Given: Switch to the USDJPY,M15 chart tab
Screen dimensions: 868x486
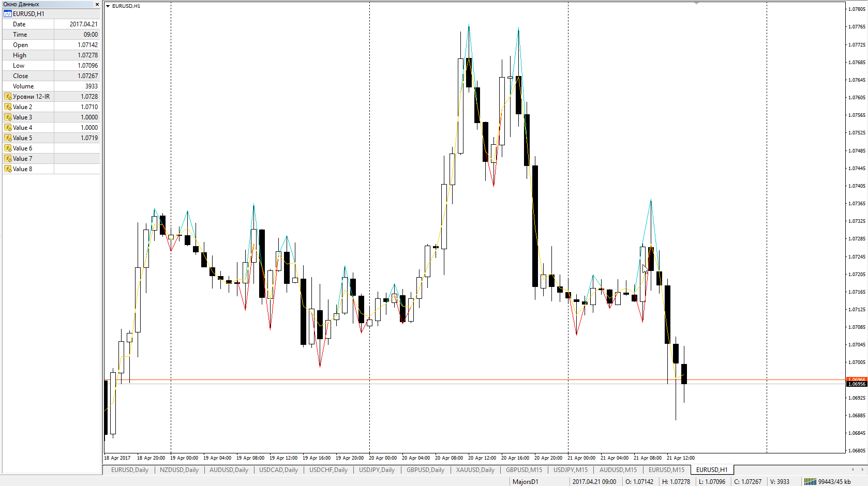Looking at the screenshot, I should click(571, 470).
